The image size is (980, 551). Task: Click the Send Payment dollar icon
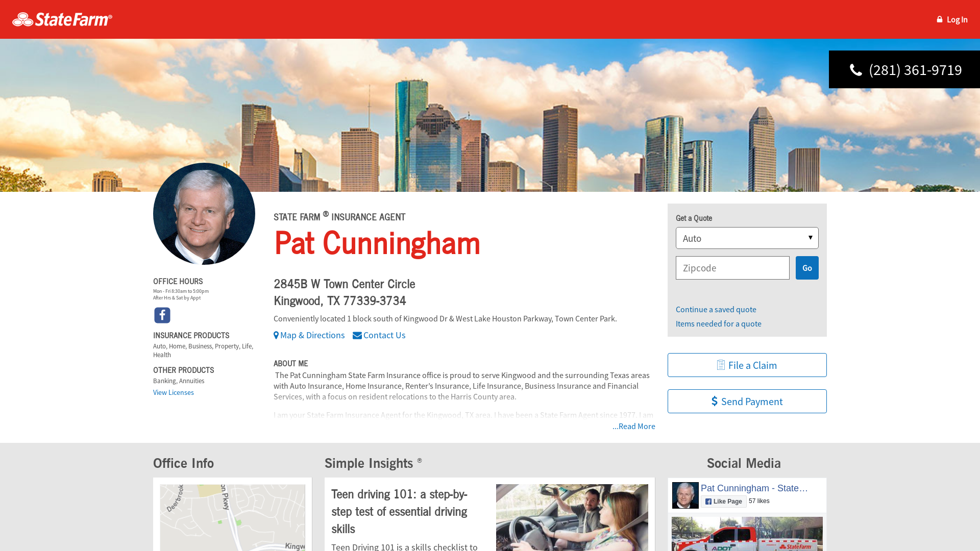pos(715,402)
